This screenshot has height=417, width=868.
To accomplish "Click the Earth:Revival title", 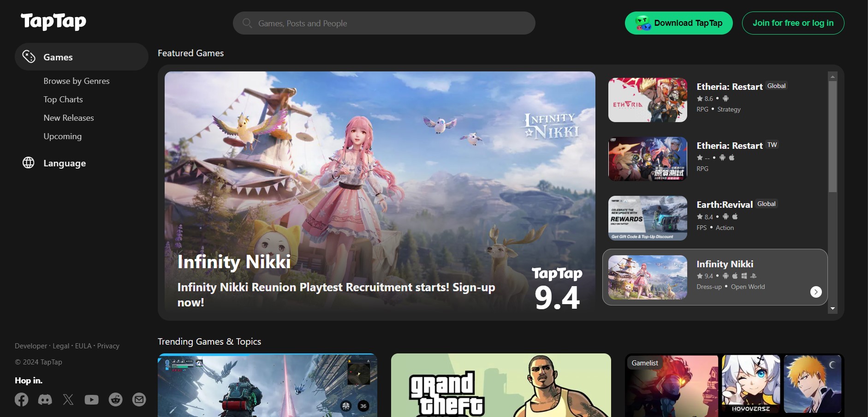I will pyautogui.click(x=725, y=205).
